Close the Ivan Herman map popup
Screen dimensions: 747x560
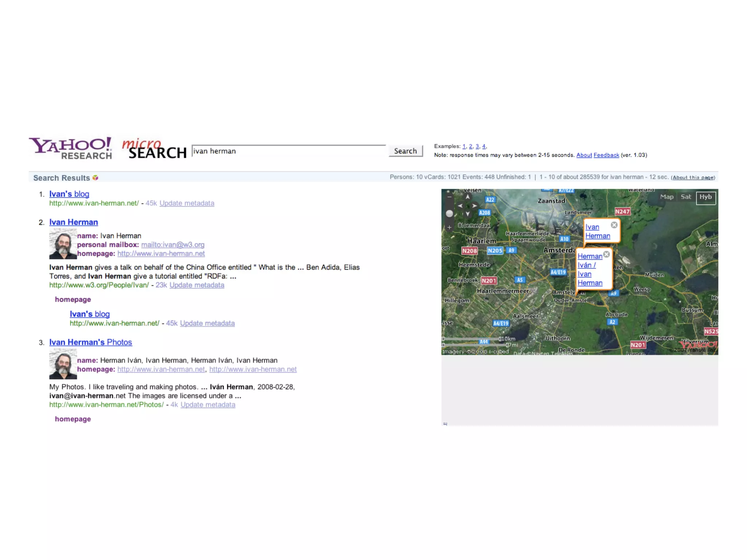(x=614, y=225)
